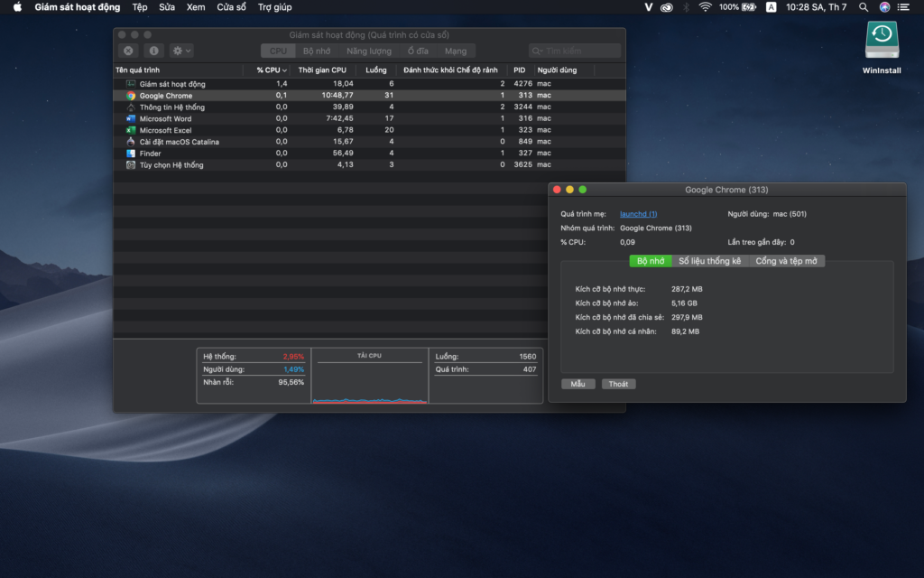Switch to the Ổ đĩa tab
The width and height of the screenshot is (924, 578).
click(x=418, y=51)
